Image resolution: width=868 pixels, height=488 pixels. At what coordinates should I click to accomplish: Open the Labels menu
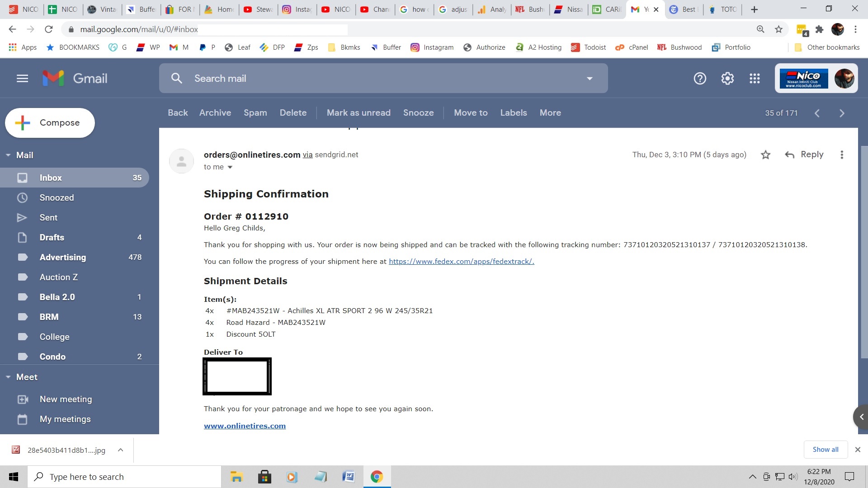(x=514, y=113)
